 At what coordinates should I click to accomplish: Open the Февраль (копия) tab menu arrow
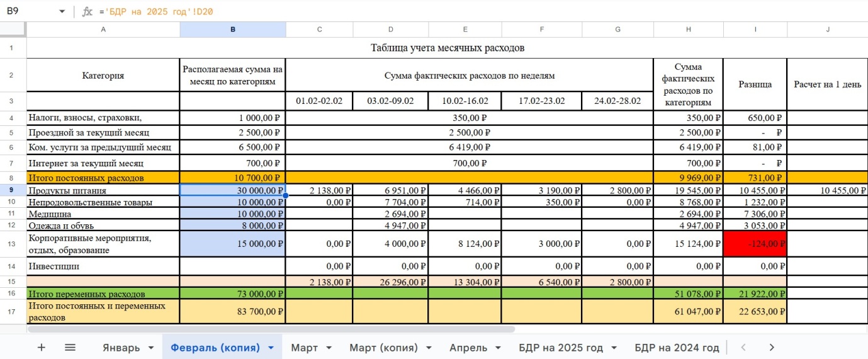[271, 348]
